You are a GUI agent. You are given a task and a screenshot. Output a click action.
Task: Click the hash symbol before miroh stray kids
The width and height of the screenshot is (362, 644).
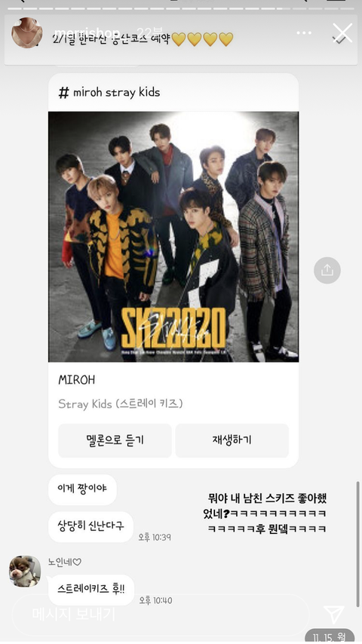pos(63,93)
